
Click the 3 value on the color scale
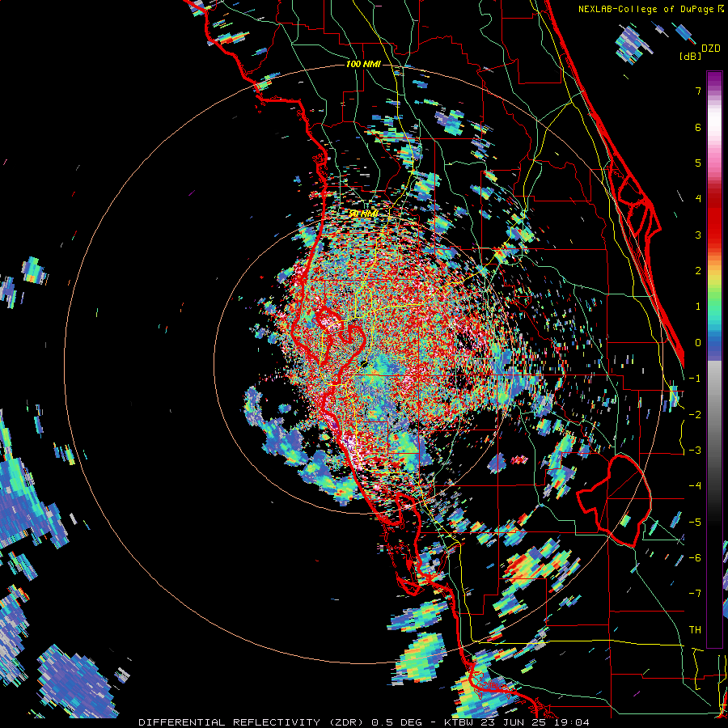(698, 235)
